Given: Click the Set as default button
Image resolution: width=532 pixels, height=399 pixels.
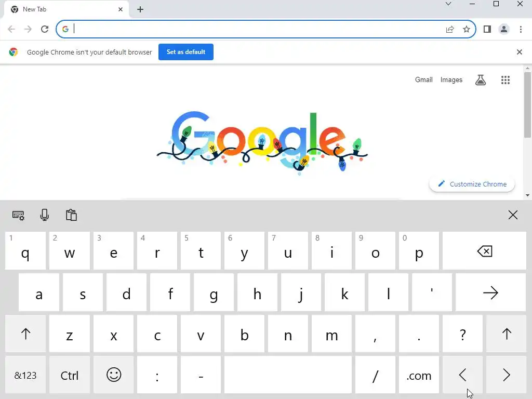Looking at the screenshot, I should [186, 52].
